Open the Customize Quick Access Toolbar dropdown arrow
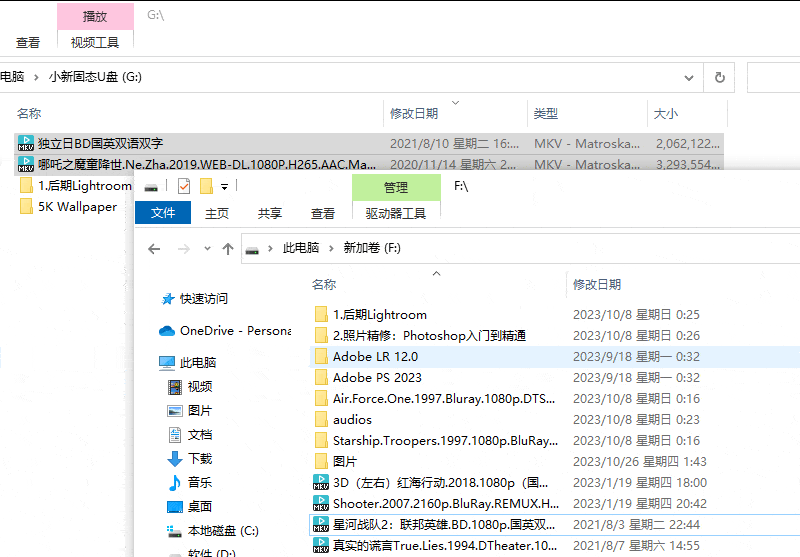This screenshot has height=557, width=800. pos(224,187)
